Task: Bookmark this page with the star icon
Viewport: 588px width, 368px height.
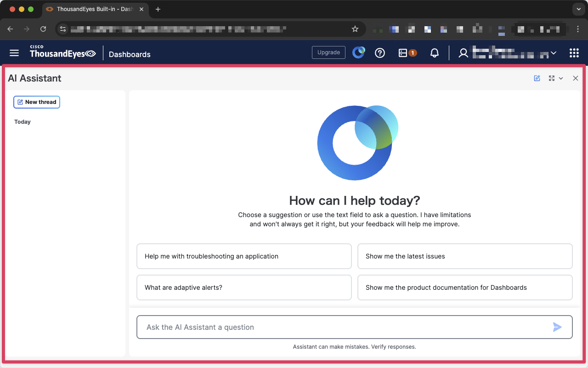Action: click(355, 29)
